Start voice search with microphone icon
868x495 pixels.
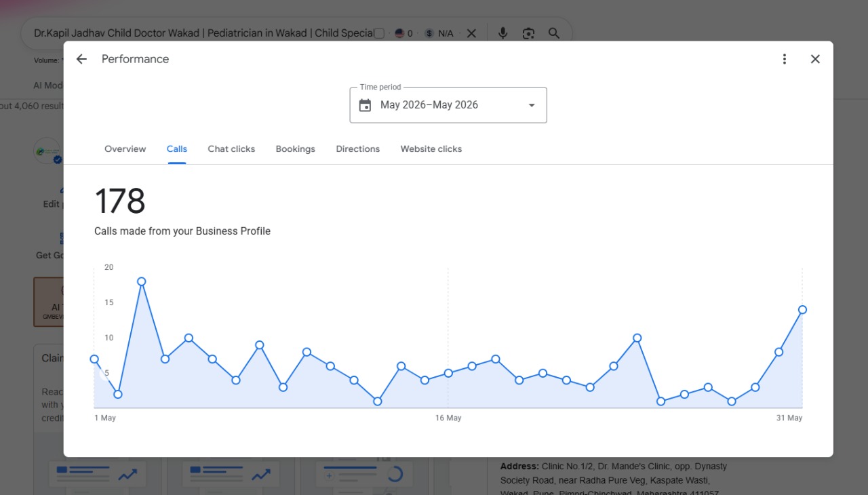[x=502, y=33]
